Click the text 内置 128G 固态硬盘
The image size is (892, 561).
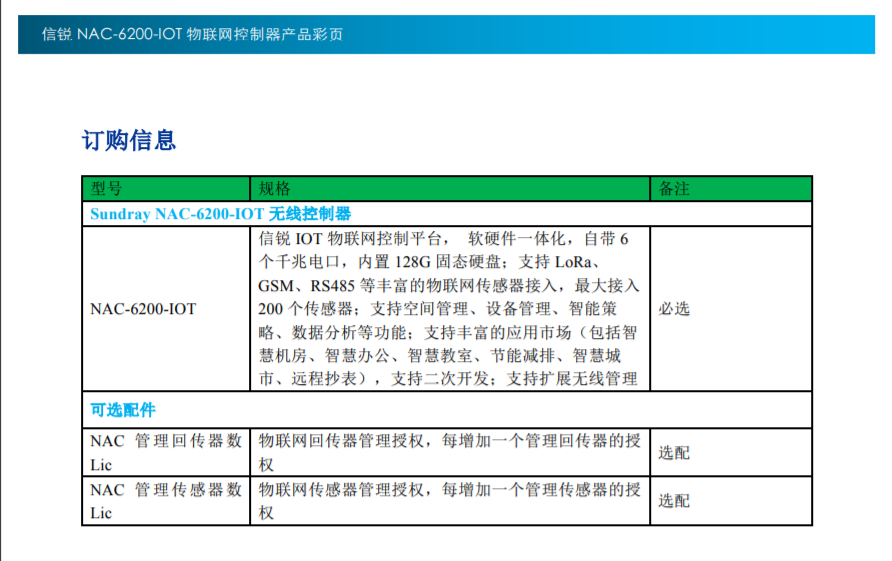tap(429, 262)
